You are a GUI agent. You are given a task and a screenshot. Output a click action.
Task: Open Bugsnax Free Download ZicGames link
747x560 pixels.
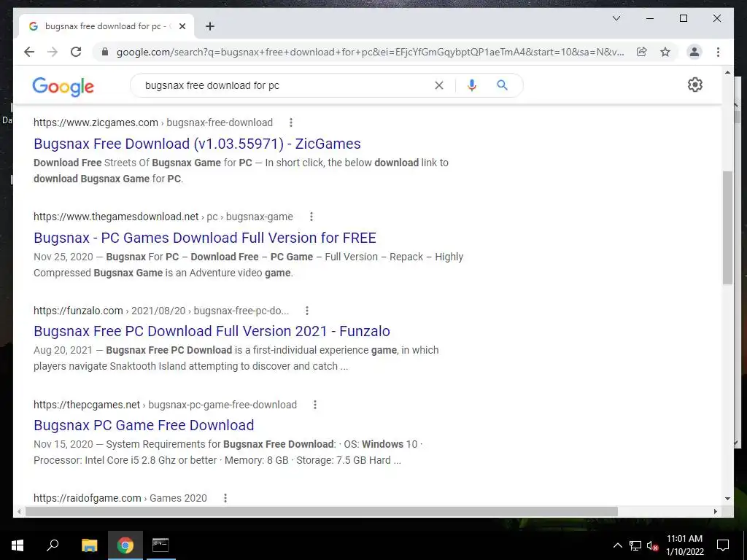[197, 144]
